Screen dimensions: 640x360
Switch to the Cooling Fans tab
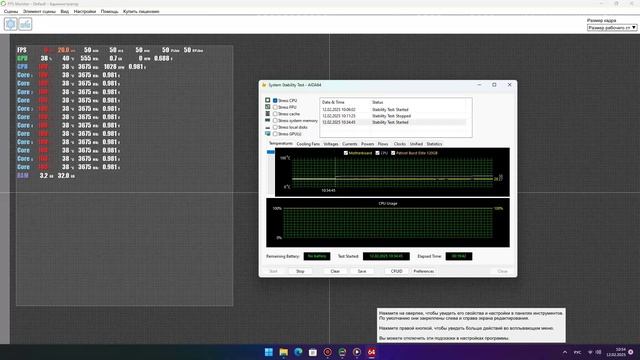click(308, 144)
